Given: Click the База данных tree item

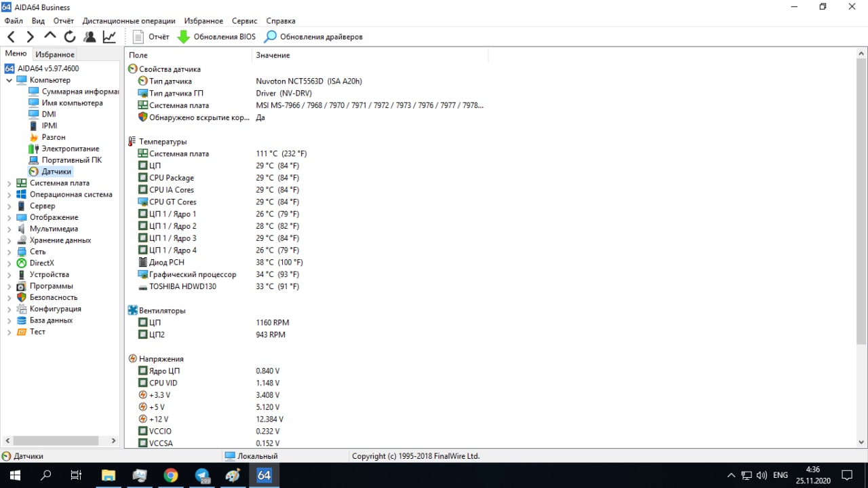Looking at the screenshot, I should tap(45, 320).
